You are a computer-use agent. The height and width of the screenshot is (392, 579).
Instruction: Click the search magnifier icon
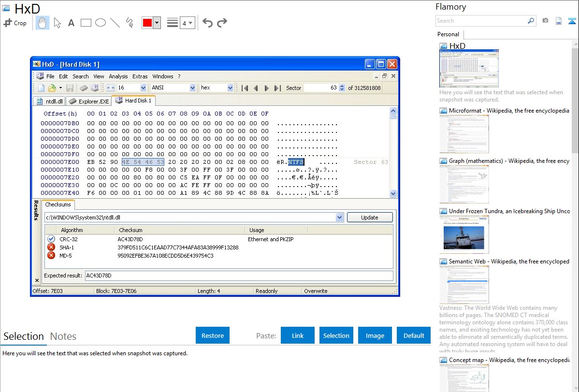531,21
